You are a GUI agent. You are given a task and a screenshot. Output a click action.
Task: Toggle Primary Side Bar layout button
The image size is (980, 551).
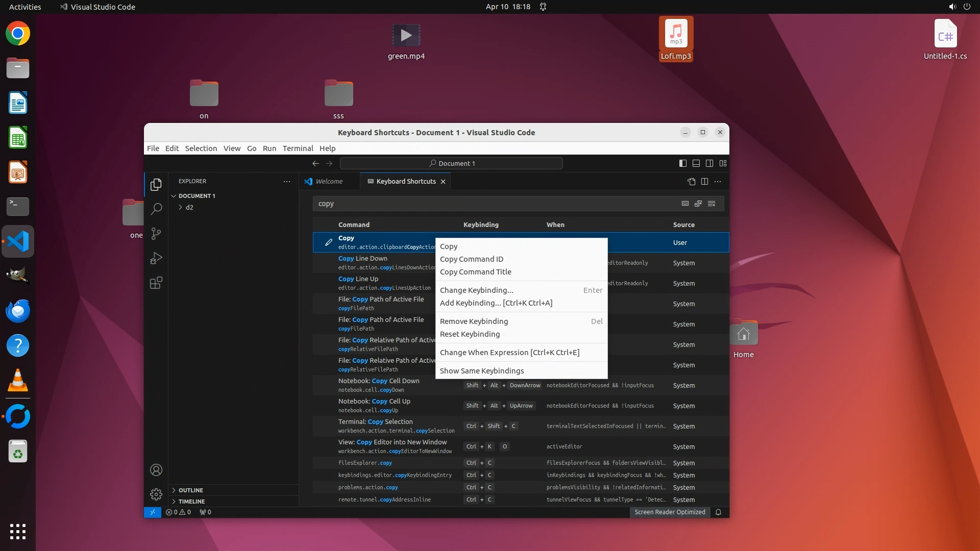[682, 163]
